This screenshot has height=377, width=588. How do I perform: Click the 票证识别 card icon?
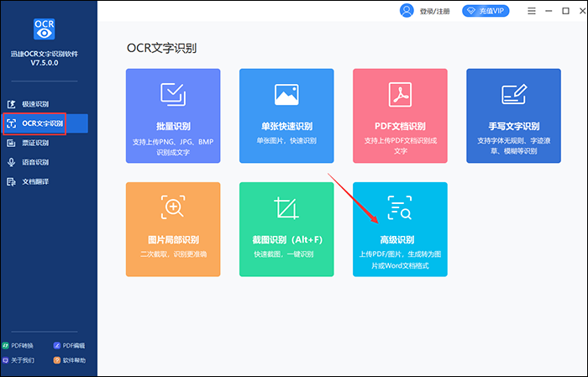pyautogui.click(x=11, y=143)
